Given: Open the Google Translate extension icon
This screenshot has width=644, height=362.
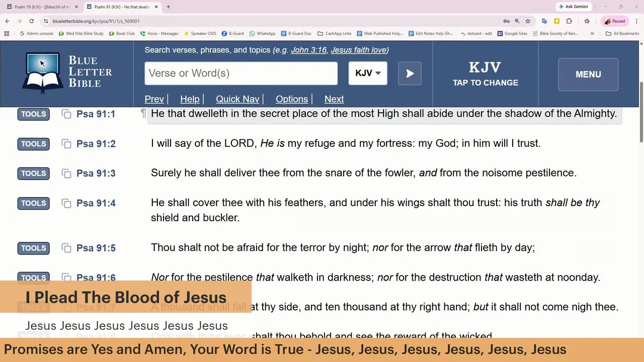Looking at the screenshot, I should pyautogui.click(x=544, y=21).
